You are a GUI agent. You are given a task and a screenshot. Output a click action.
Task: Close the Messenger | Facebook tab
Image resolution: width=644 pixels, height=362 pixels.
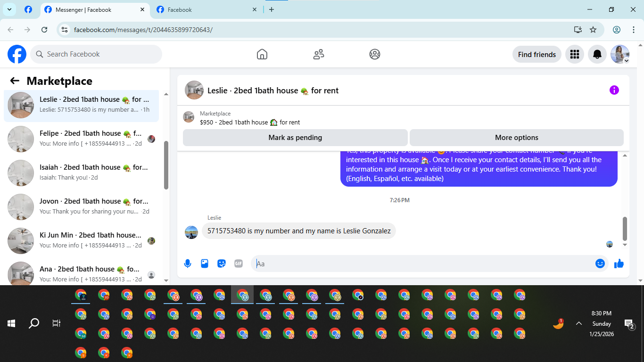(142, 9)
